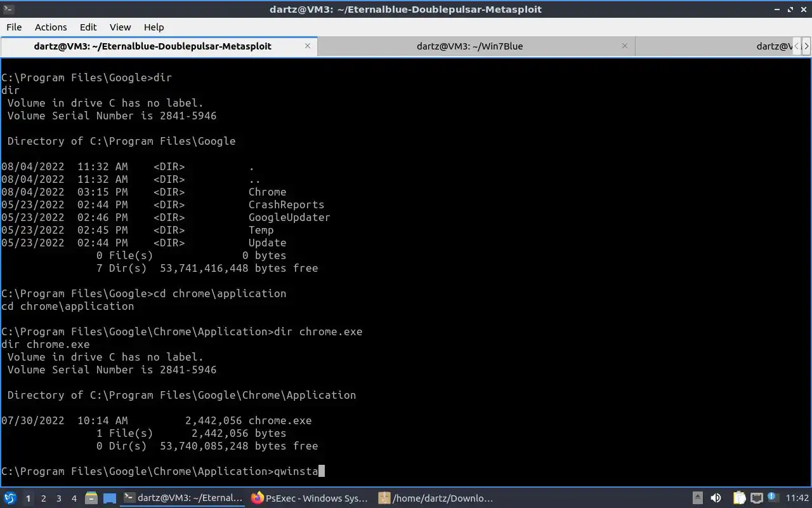Click the 'GoogleUpdater' directory entry
812x508 pixels.
289,217
